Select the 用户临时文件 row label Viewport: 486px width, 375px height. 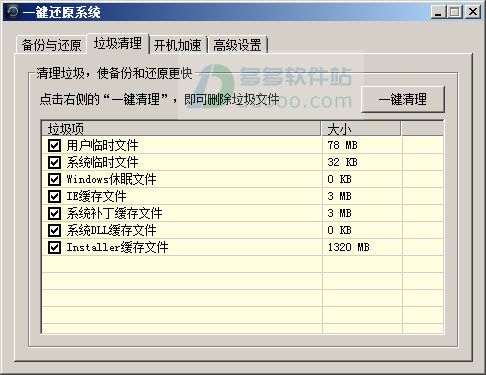pyautogui.click(x=102, y=145)
